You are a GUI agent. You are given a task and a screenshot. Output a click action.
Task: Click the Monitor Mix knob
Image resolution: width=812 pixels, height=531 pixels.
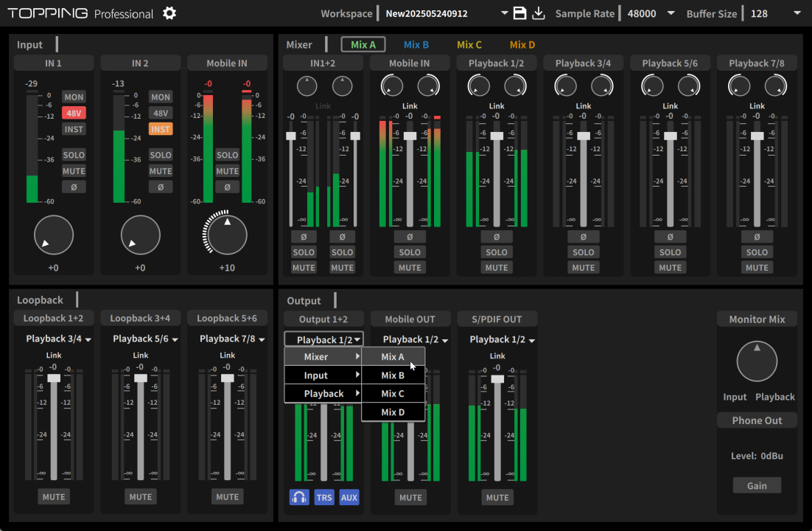pos(757,361)
